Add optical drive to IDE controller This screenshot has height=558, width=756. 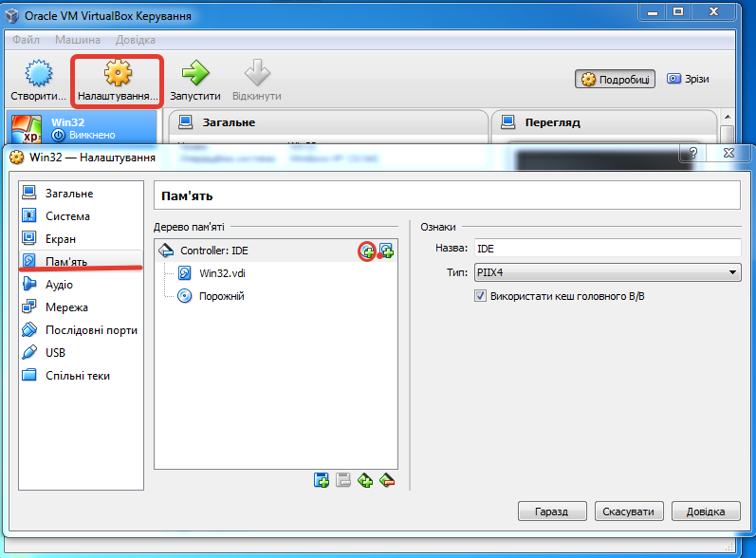click(367, 251)
